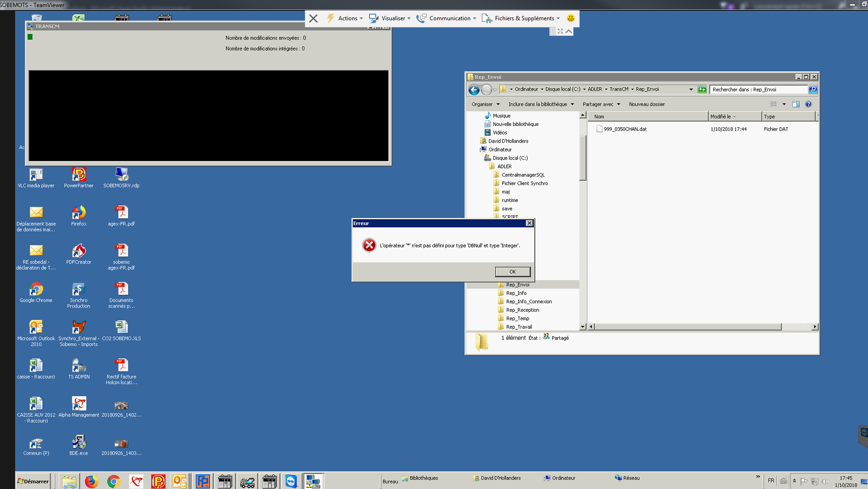868x489 pixels.
Task: Select the Rep_Reception folder in tree
Action: 522,310
